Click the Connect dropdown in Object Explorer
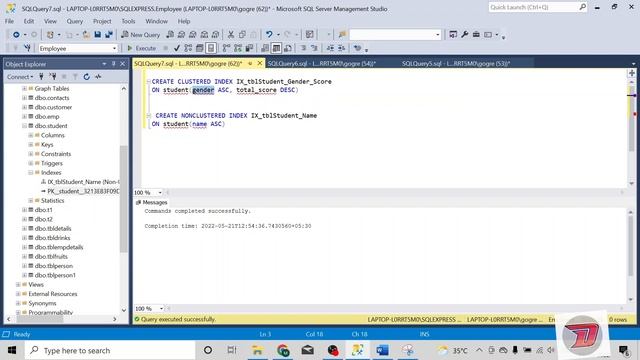 click(x=20, y=77)
